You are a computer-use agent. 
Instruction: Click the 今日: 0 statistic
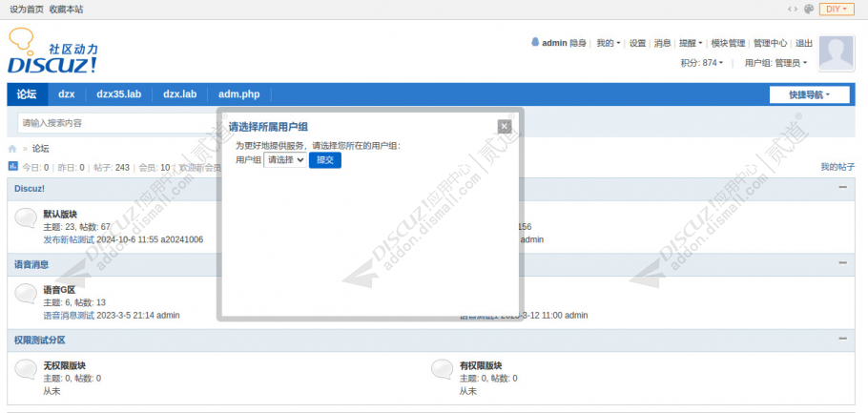[35, 167]
